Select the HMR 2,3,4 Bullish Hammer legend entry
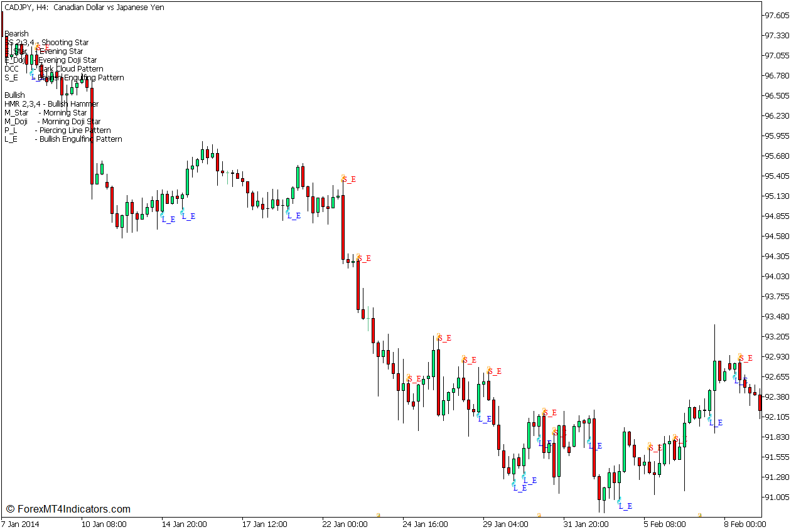The image size is (801, 532). pyautogui.click(x=50, y=104)
